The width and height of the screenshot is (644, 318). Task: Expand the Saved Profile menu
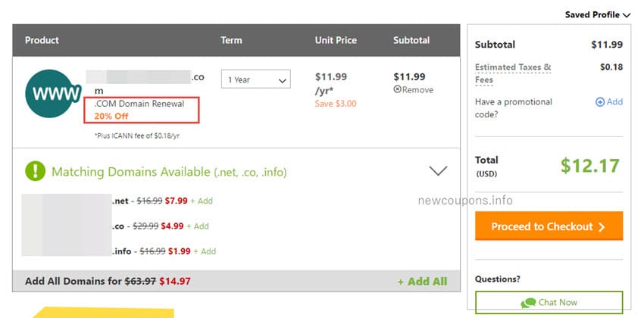[x=598, y=15]
